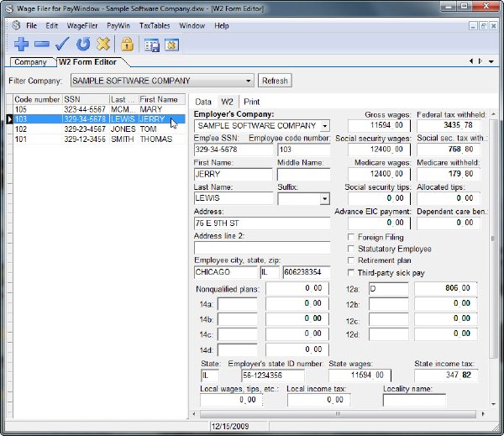Click the Emp'ee SSN field

click(234, 150)
